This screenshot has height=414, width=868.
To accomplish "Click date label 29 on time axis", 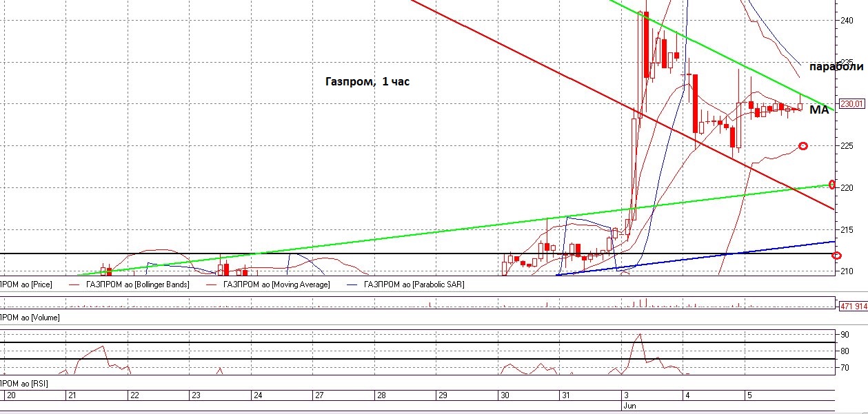I will pos(443,395).
